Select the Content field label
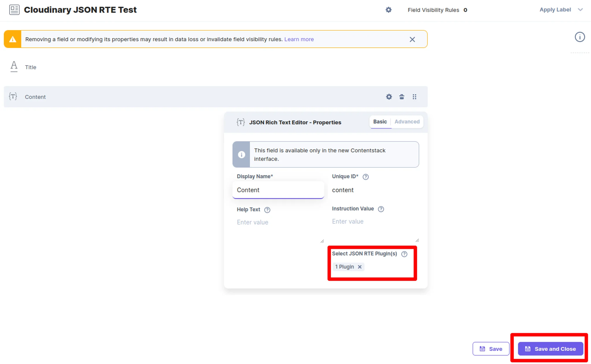The height and width of the screenshot is (364, 591). 35,97
